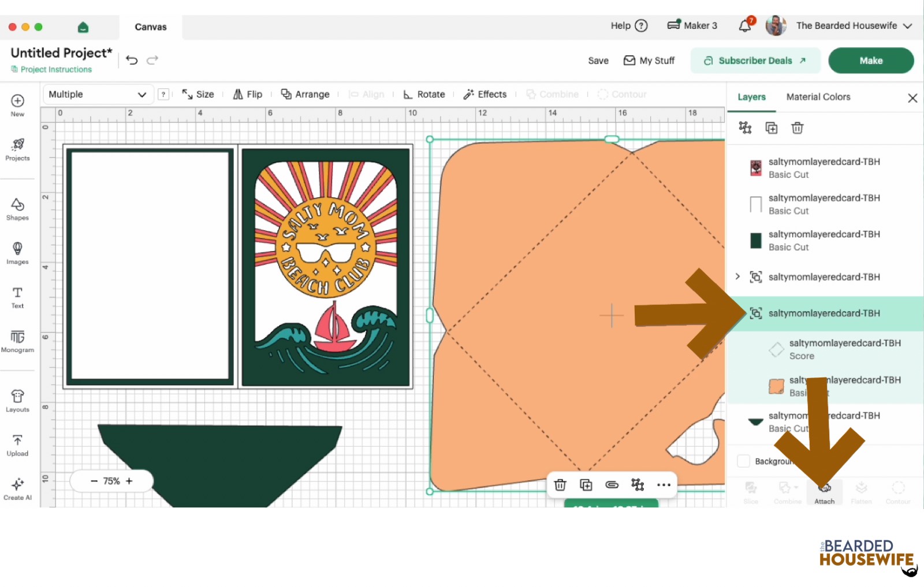The height and width of the screenshot is (587, 924).
Task: Select the Text tool
Action: coord(17,297)
